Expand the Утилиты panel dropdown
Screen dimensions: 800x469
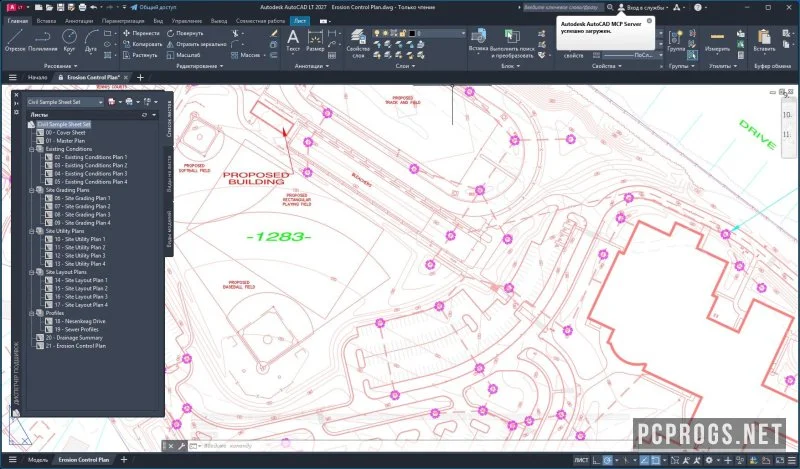pyautogui.click(x=722, y=66)
